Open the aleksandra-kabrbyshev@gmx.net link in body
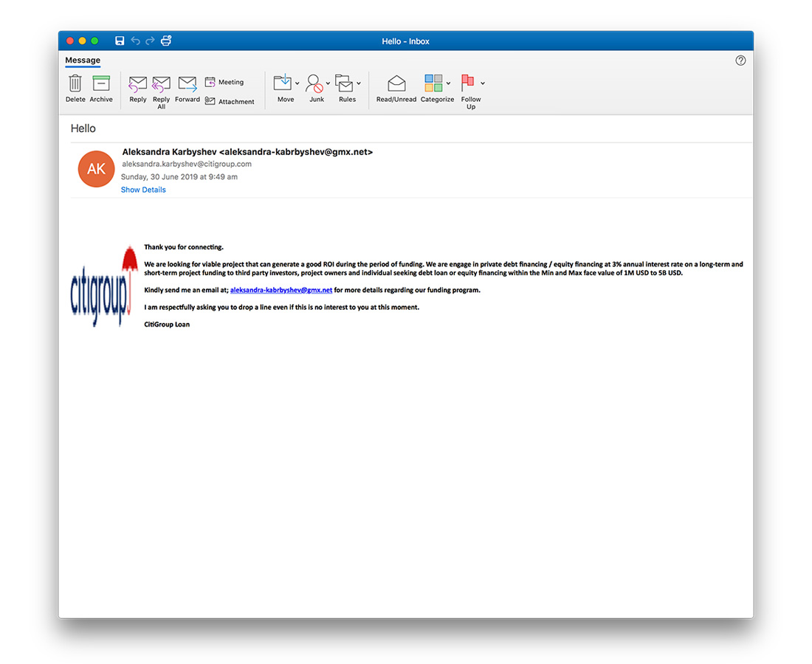Viewport: 812px width, 664px height. 281,290
